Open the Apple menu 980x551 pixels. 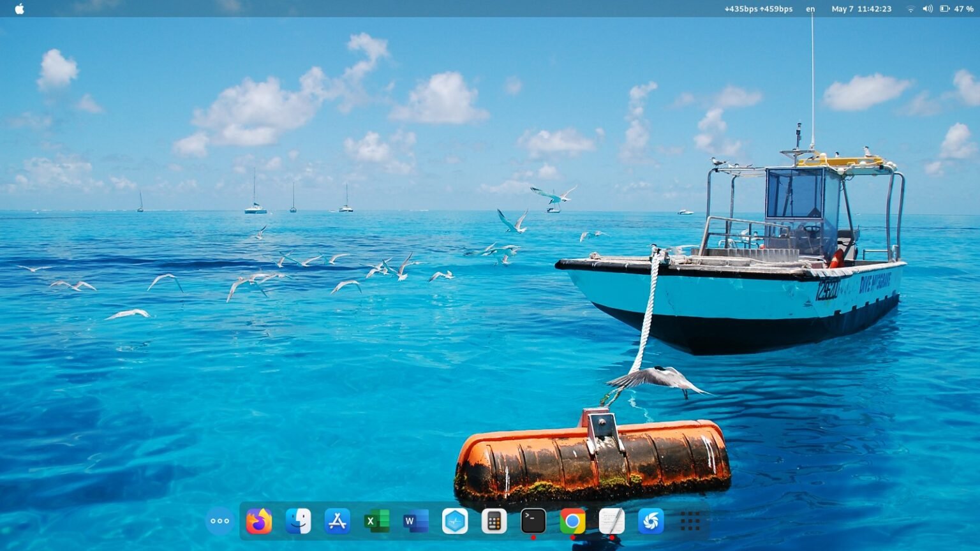pyautogui.click(x=19, y=9)
